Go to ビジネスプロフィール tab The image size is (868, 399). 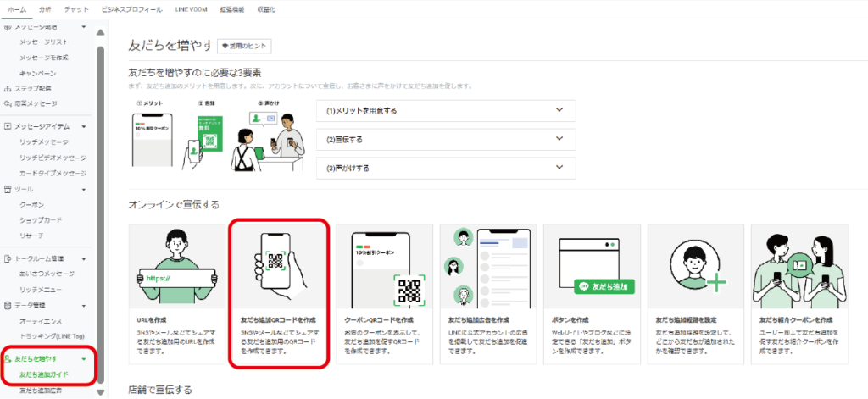tap(131, 9)
